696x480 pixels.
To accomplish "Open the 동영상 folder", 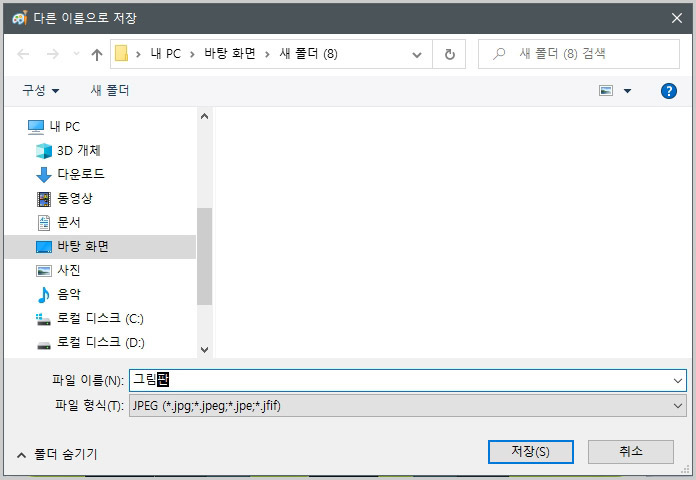I will pyautogui.click(x=75, y=198).
